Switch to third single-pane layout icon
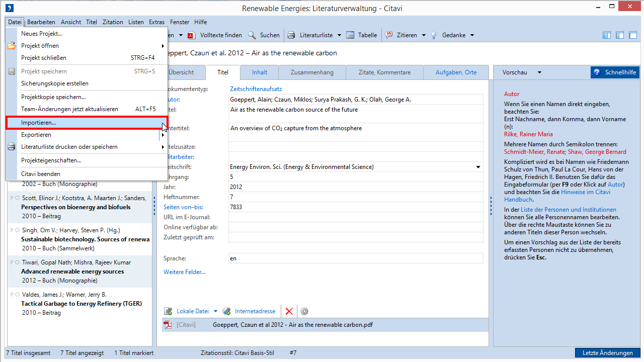 click(633, 35)
